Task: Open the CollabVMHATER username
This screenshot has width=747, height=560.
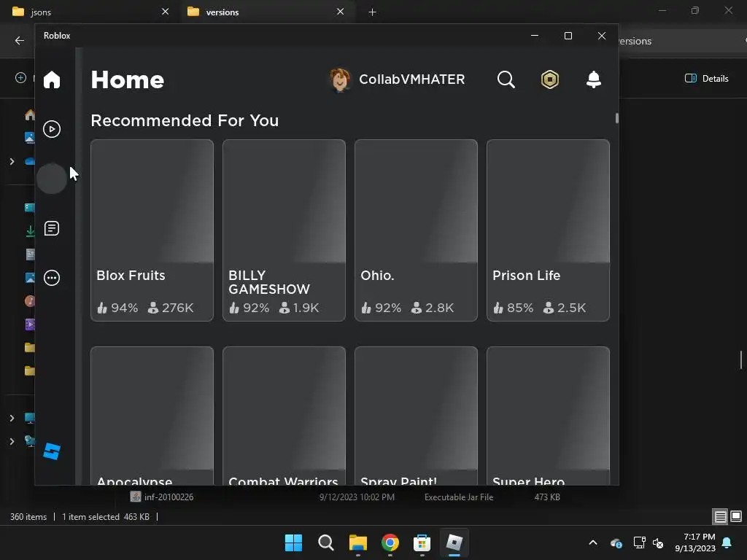Action: (411, 79)
